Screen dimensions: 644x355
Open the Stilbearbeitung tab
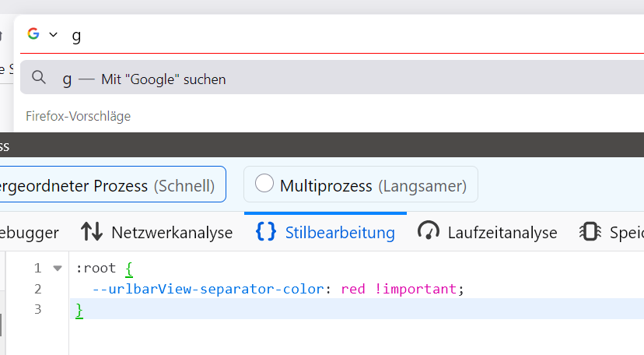coord(340,232)
